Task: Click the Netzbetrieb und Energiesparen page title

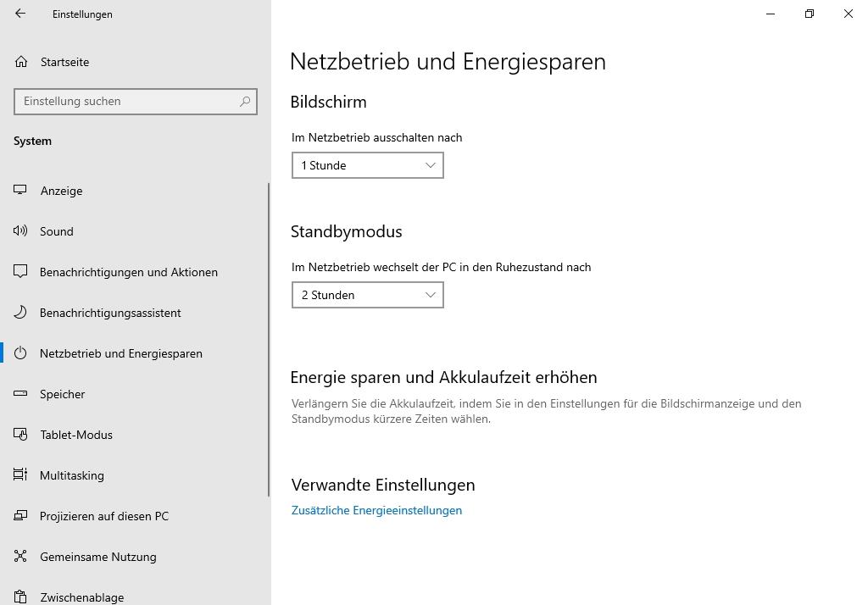Action: tap(448, 62)
